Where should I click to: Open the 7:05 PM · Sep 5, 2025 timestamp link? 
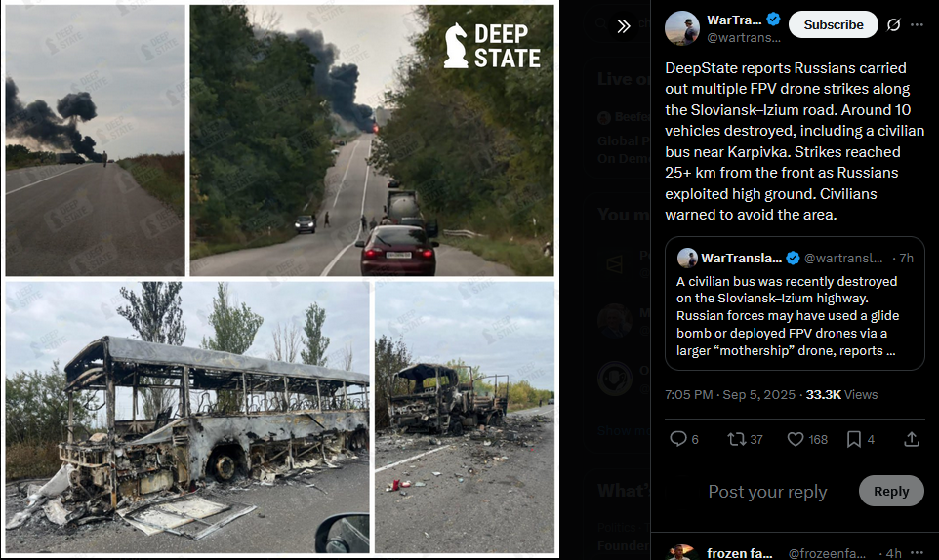click(730, 395)
